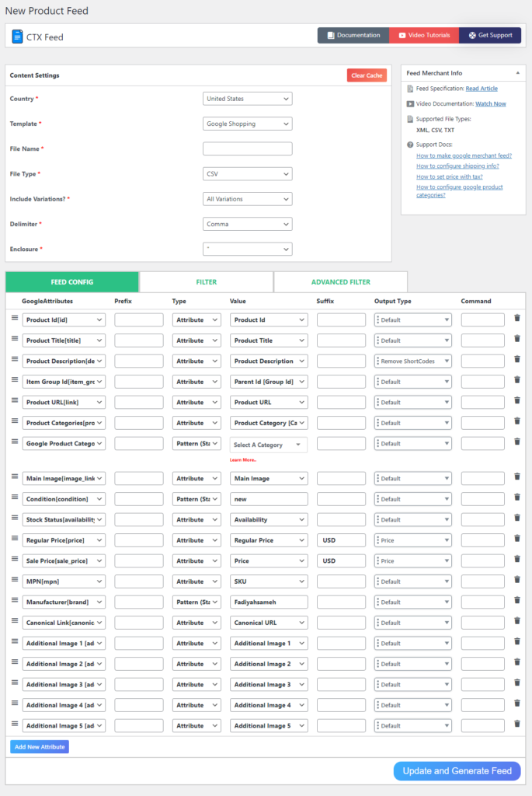The width and height of the screenshot is (532, 796).
Task: Click the 'new' value field for Condition
Action: 269,499
